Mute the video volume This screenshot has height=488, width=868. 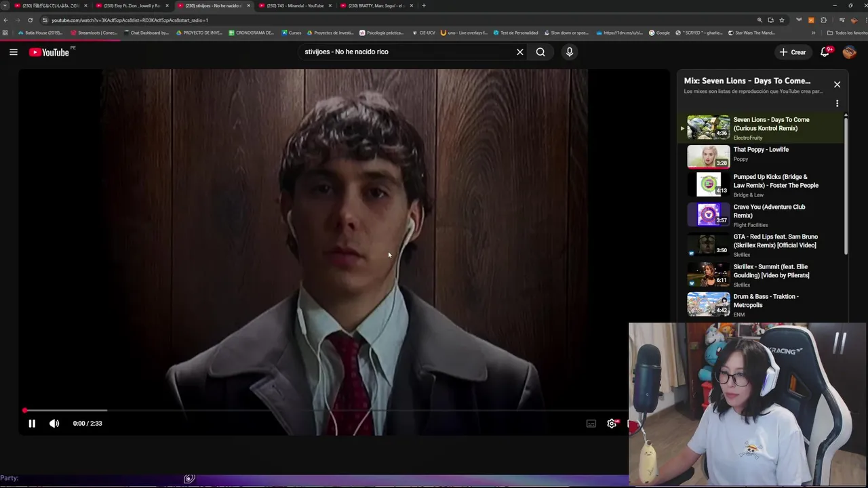tap(54, 424)
